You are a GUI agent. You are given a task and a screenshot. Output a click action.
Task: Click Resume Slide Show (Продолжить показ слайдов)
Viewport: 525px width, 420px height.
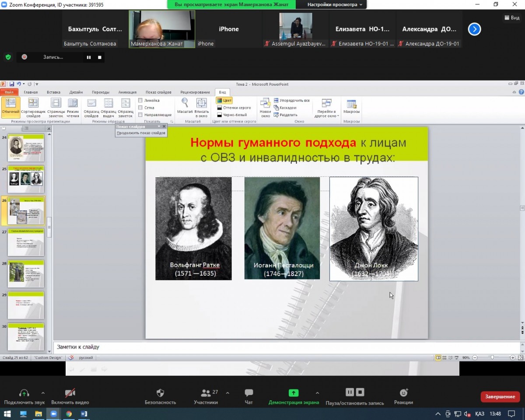click(141, 133)
